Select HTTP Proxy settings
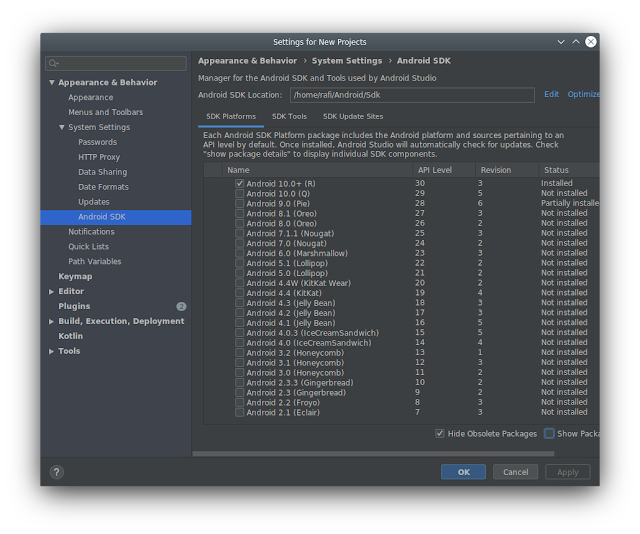The image size is (640, 534). pyautogui.click(x=99, y=157)
